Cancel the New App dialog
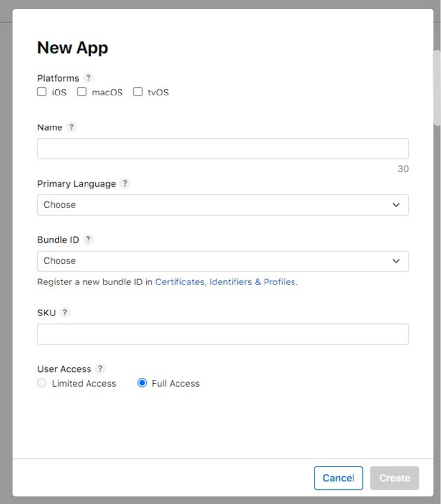Viewport: 441px width, 504px height. [338, 478]
